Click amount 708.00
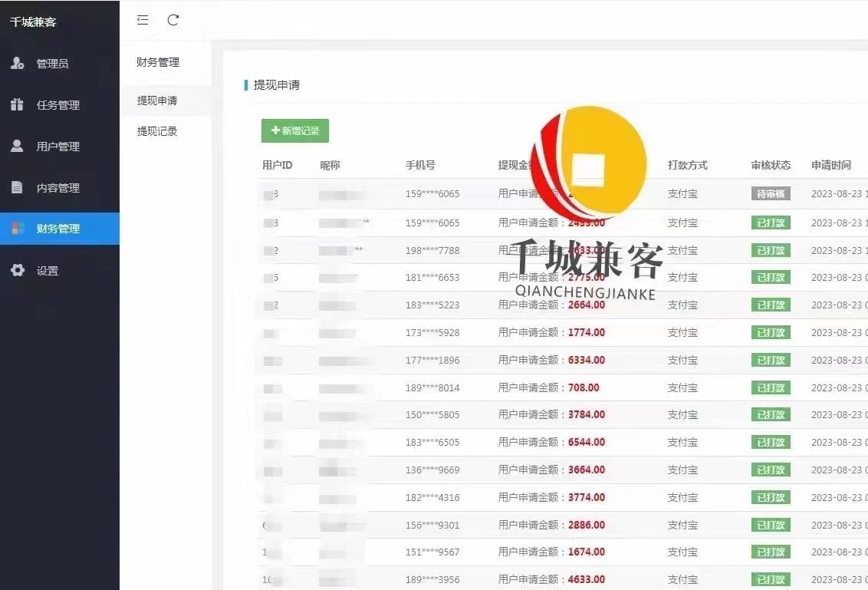 584,387
